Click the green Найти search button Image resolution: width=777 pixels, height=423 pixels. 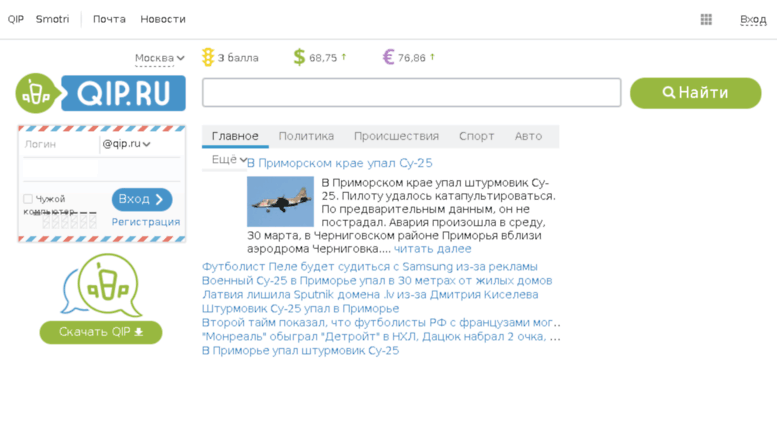click(696, 93)
